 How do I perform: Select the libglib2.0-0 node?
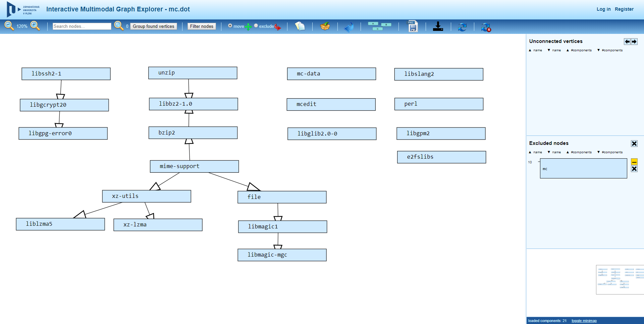[332, 133]
